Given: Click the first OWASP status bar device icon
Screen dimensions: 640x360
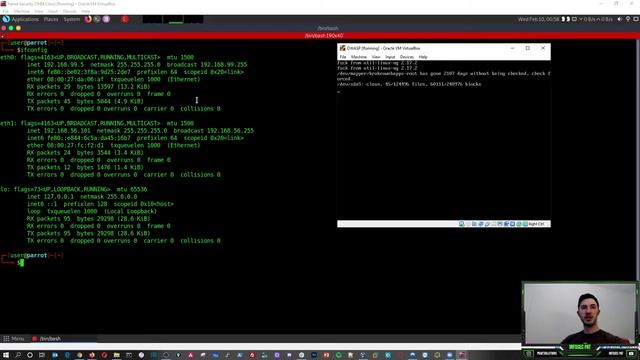Looking at the screenshot, I should 462,224.
